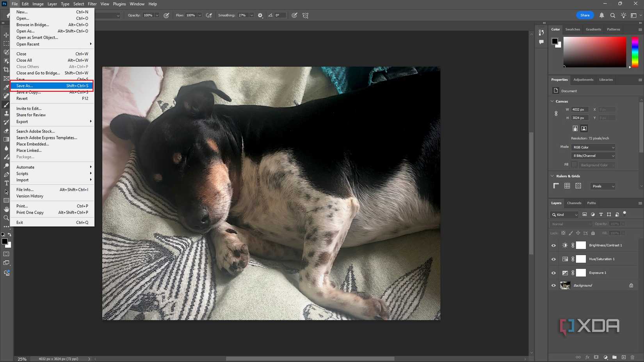
Task: Hide the Hue/Saturation 1 layer
Action: tap(553, 259)
